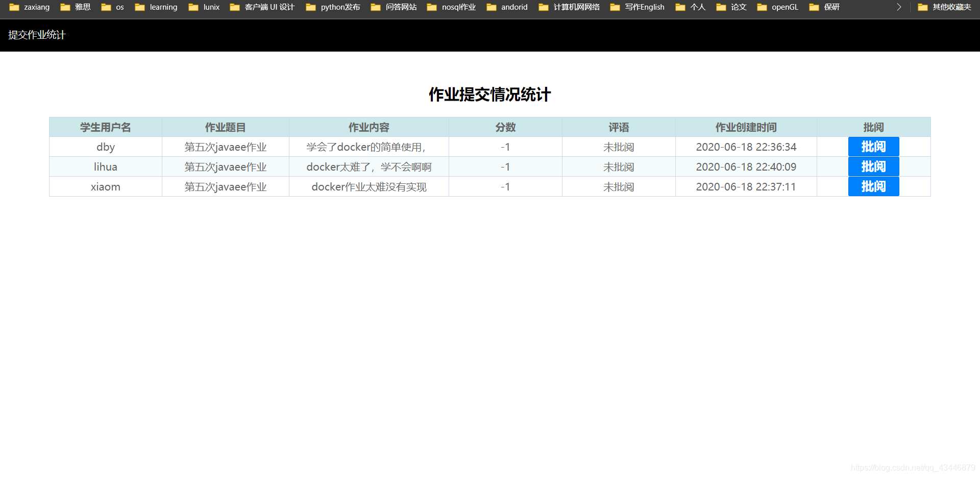This screenshot has width=980, height=477.
Task: Click the 提交作业统计 navbar link
Action: pos(37,35)
